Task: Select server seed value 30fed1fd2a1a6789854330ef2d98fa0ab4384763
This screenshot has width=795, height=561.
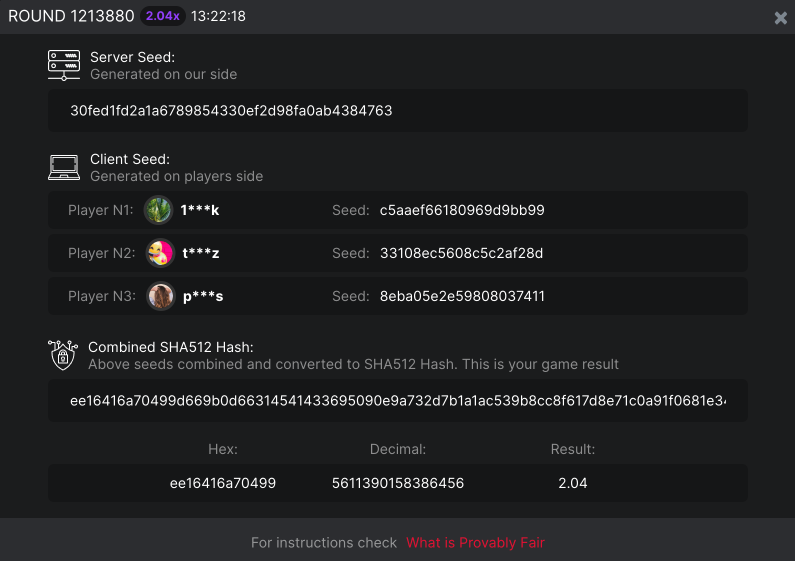Action: tap(231, 111)
